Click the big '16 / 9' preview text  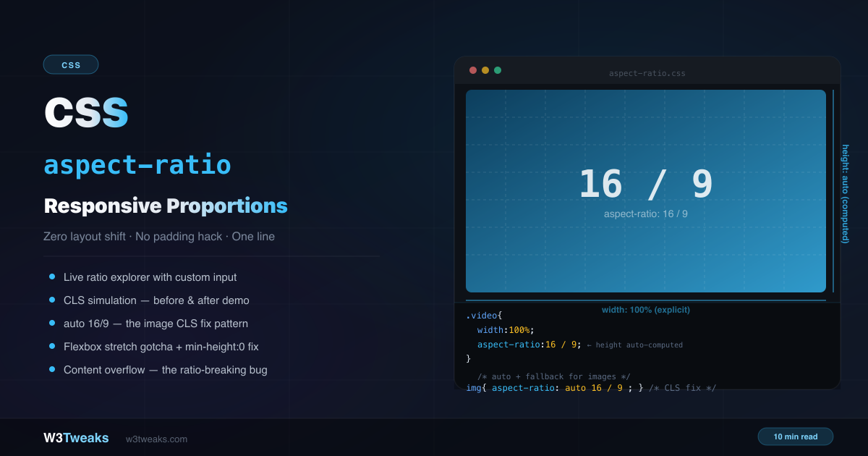tap(646, 185)
